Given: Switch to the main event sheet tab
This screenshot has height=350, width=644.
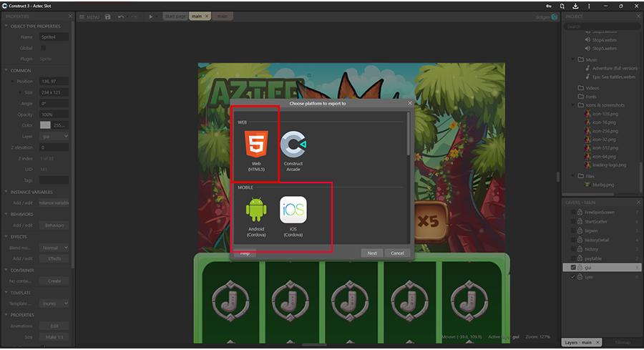Looking at the screenshot, I should [x=223, y=16].
